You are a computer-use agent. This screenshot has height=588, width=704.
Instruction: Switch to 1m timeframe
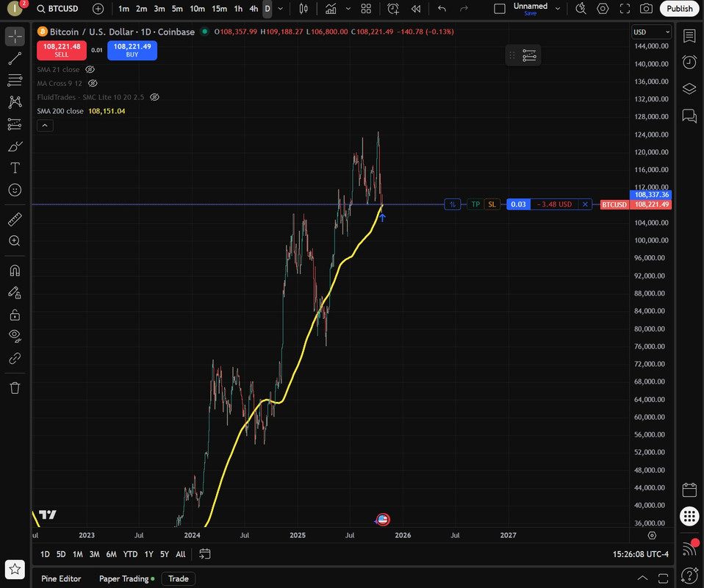coord(123,9)
